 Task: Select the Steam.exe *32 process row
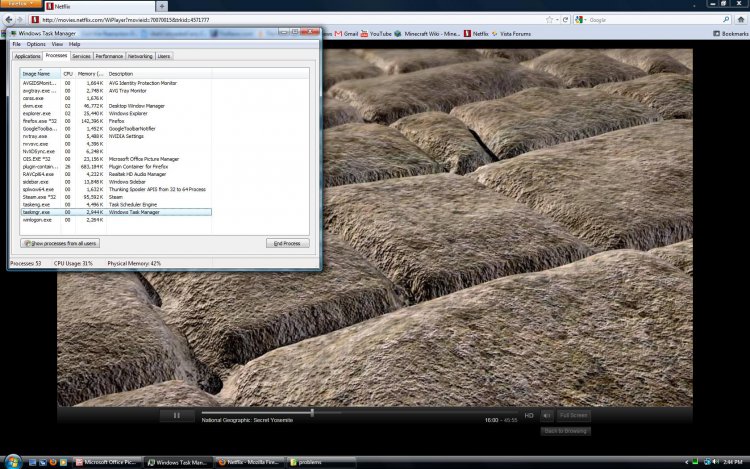(x=116, y=197)
